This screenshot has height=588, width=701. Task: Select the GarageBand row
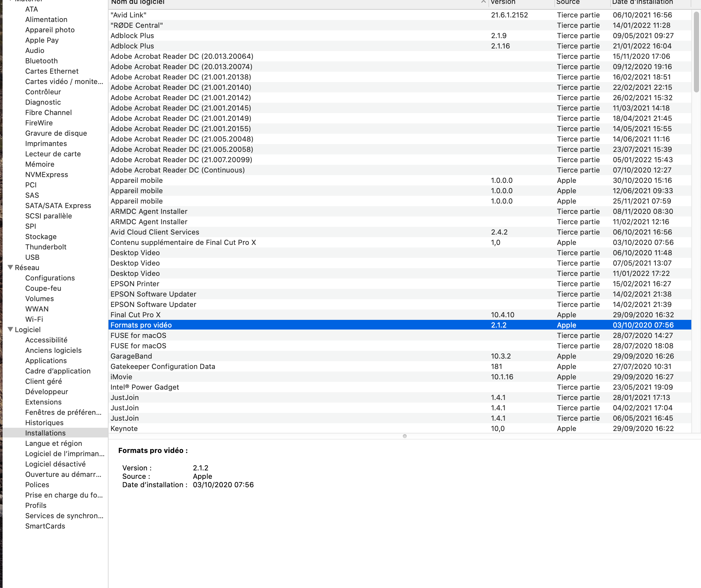[400, 356]
